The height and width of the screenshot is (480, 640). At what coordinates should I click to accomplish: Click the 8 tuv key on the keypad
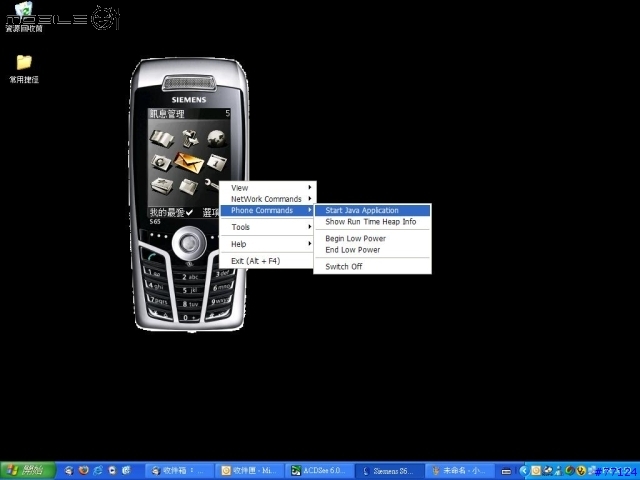click(x=190, y=304)
